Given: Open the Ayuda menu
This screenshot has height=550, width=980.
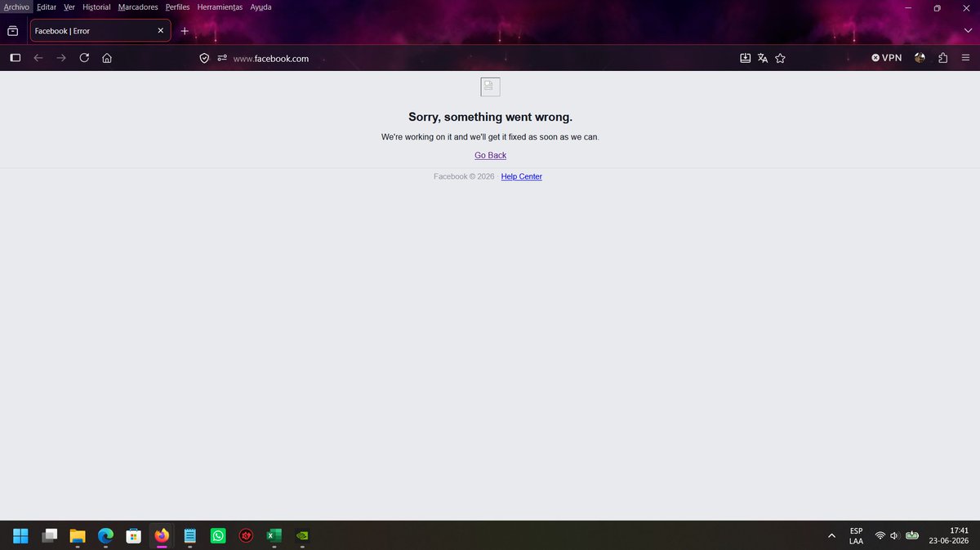Looking at the screenshot, I should coord(261,7).
